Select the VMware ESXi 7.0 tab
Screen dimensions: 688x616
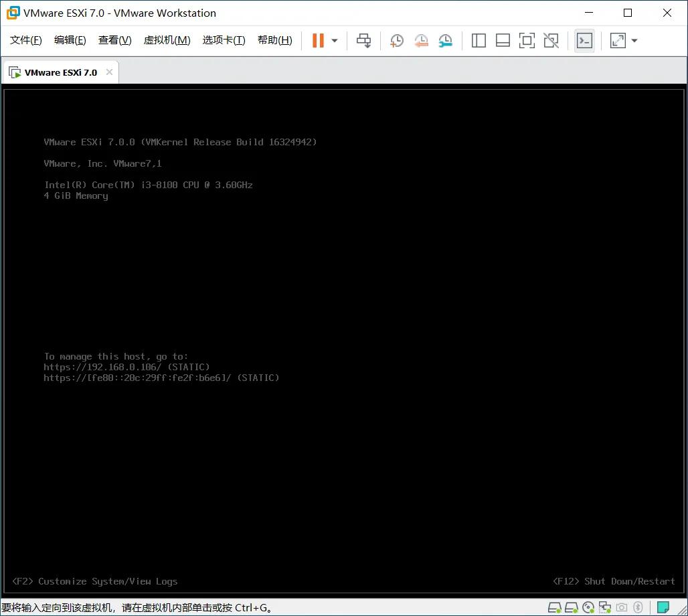coord(60,72)
